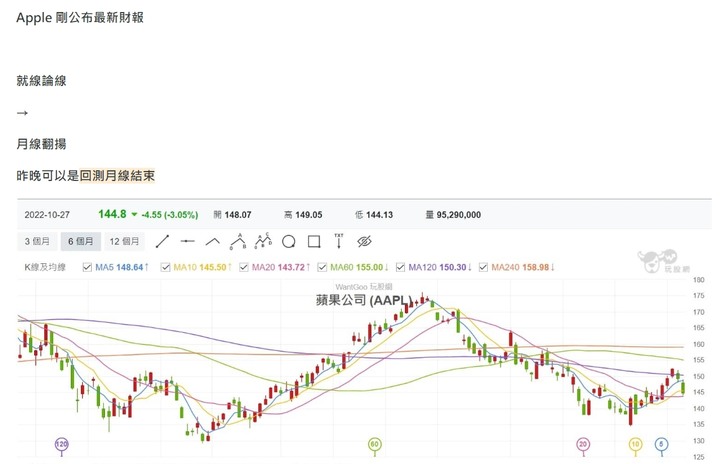Click the MA5 value 148.64
Viewport: 720px width, 464px height.
(129, 267)
